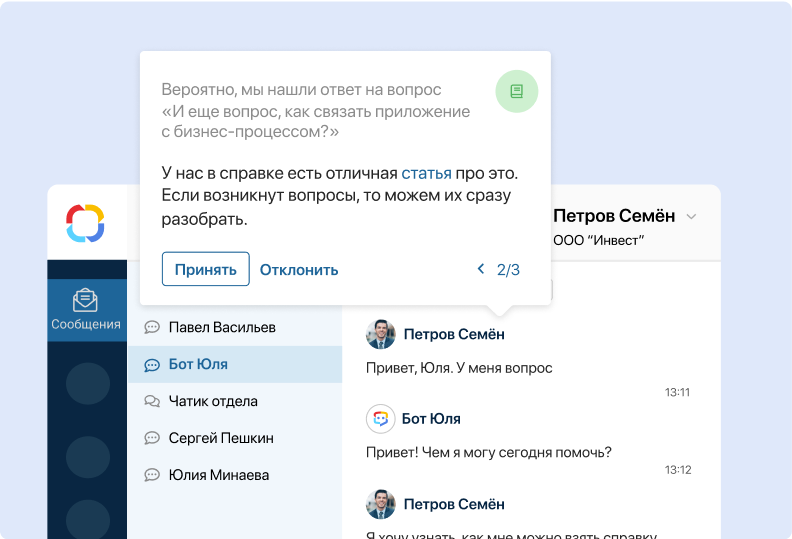Click group chat icon beside Чатик отдела
Viewport: 792px width, 539px height.
[x=152, y=401]
